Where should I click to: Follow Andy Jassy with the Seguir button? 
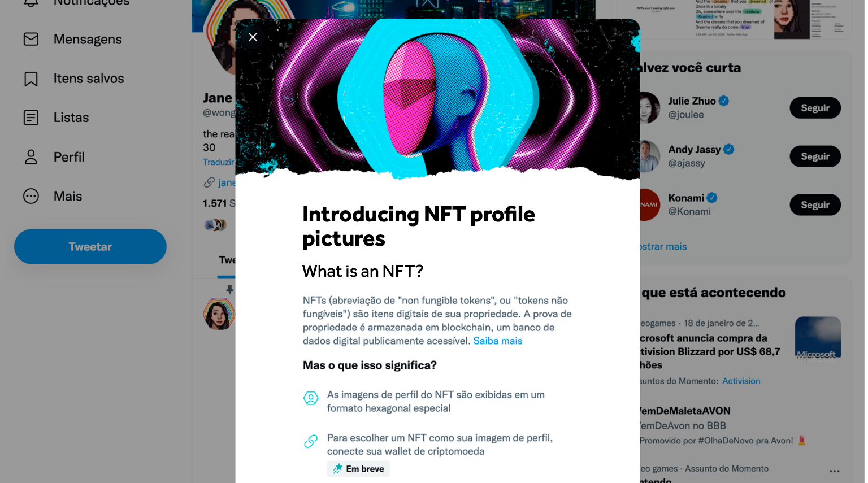[x=814, y=156]
